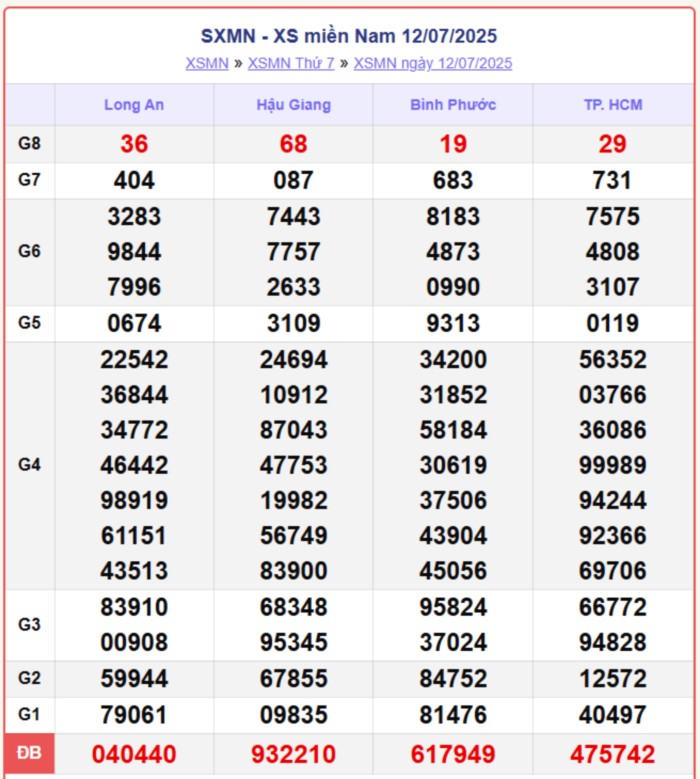Screen dimensions: 700x779
Task: Click G4 number 45056
Action: coord(453,570)
